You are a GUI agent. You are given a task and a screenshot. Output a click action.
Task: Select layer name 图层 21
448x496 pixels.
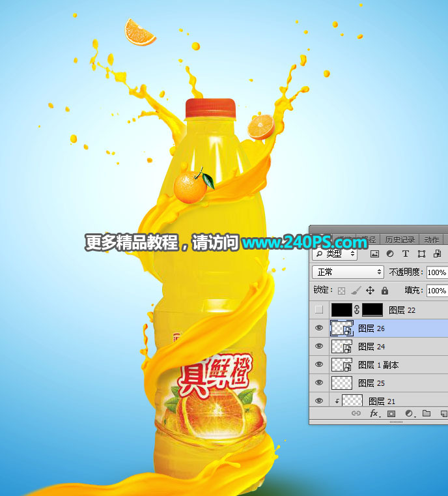click(x=382, y=401)
